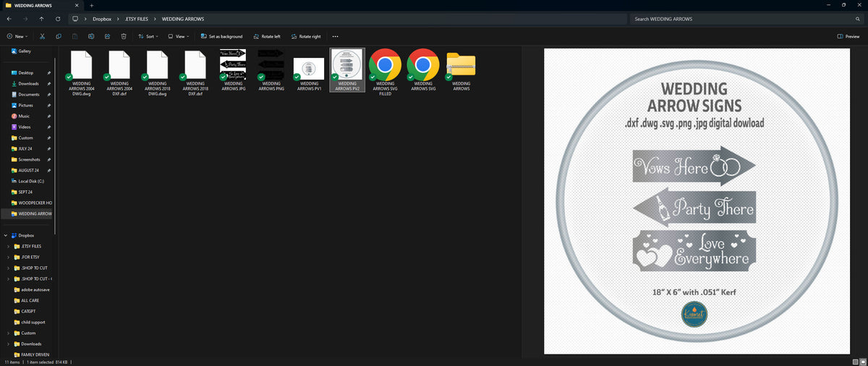Click the Cut scissors icon in the toolbar

[42, 36]
